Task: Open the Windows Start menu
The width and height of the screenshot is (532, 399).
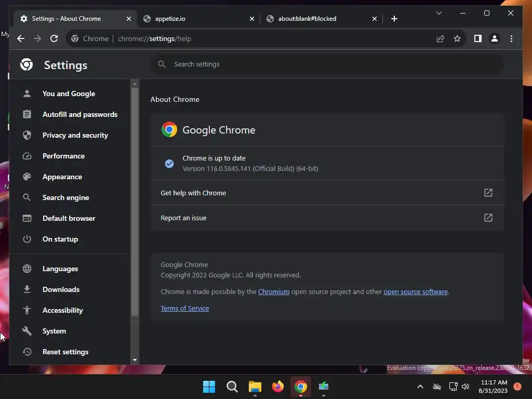Action: pyautogui.click(x=209, y=387)
